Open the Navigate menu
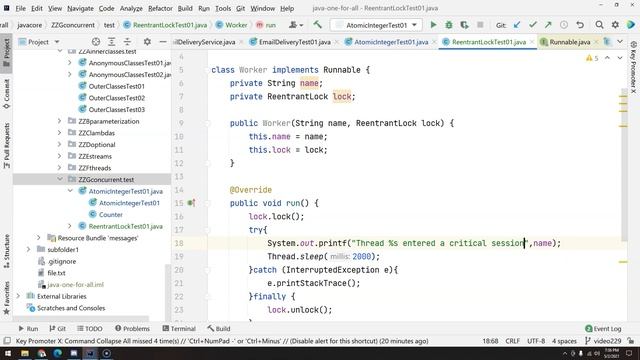 80,8
